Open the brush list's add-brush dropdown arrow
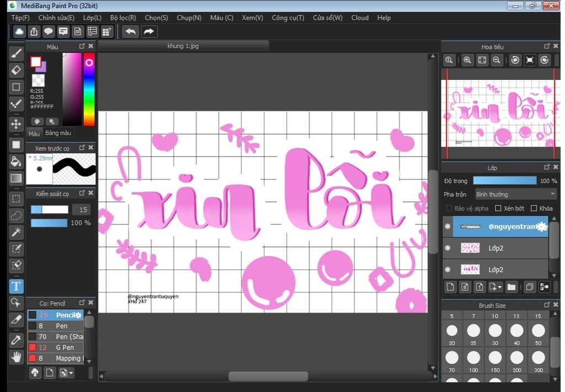Viewport: 565px width, 392px height. click(x=71, y=373)
